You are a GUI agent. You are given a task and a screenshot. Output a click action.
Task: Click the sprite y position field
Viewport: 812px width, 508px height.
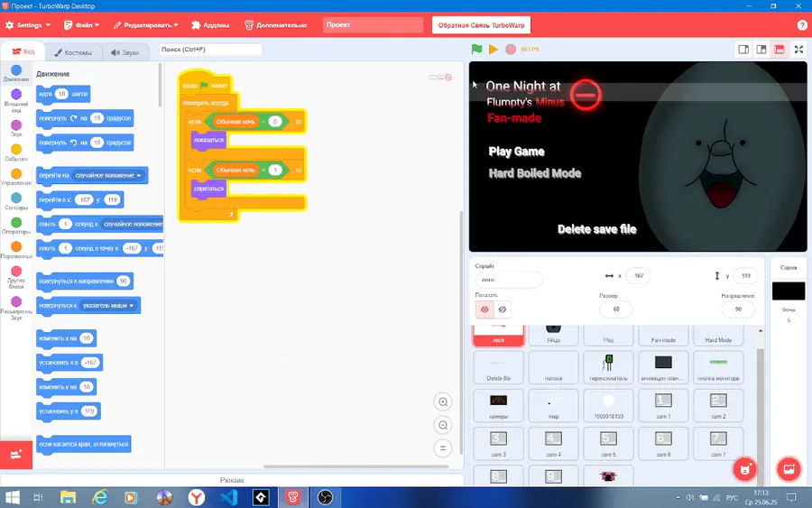[745, 276]
